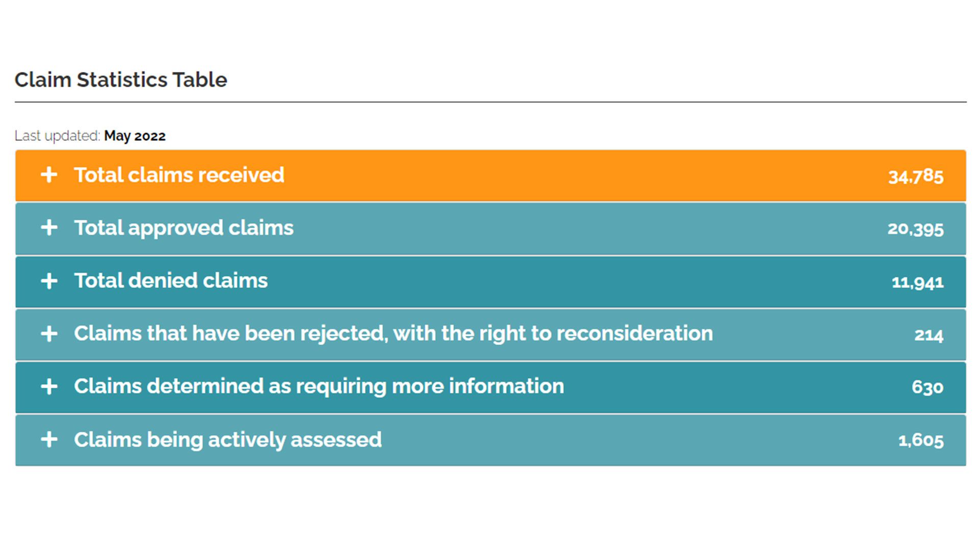Expand Total claims received plus icon
980x551 pixels.
coord(49,175)
